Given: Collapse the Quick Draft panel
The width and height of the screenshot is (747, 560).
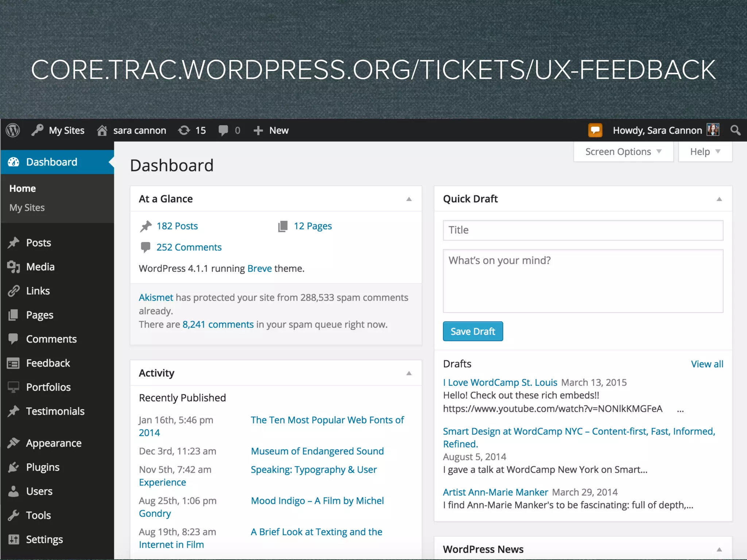Looking at the screenshot, I should tap(719, 199).
